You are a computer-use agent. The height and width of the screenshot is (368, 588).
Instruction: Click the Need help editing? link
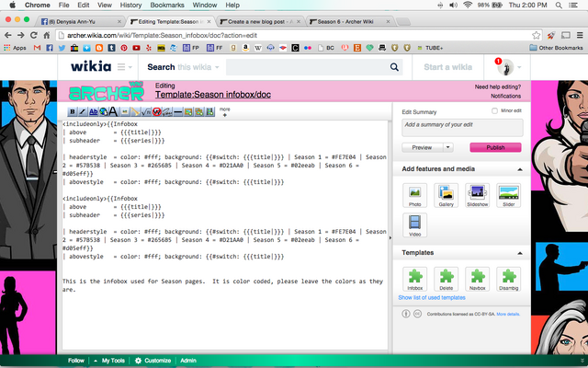coord(498,86)
